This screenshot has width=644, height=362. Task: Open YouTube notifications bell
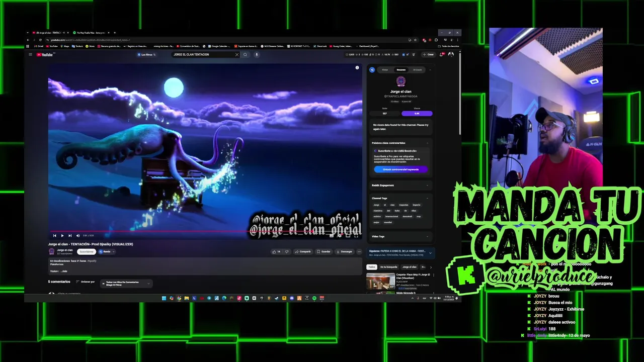[x=441, y=54]
